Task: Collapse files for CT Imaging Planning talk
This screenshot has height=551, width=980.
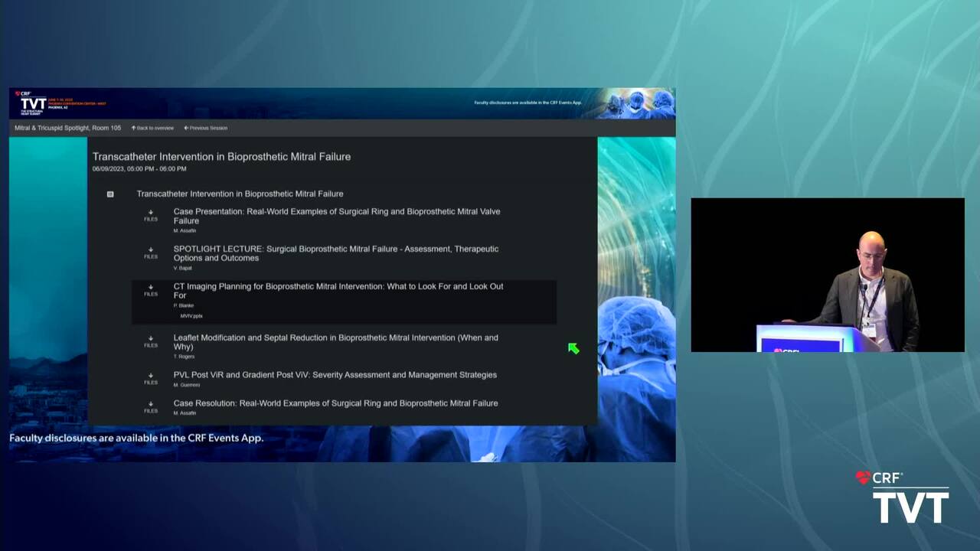Action: click(x=151, y=290)
